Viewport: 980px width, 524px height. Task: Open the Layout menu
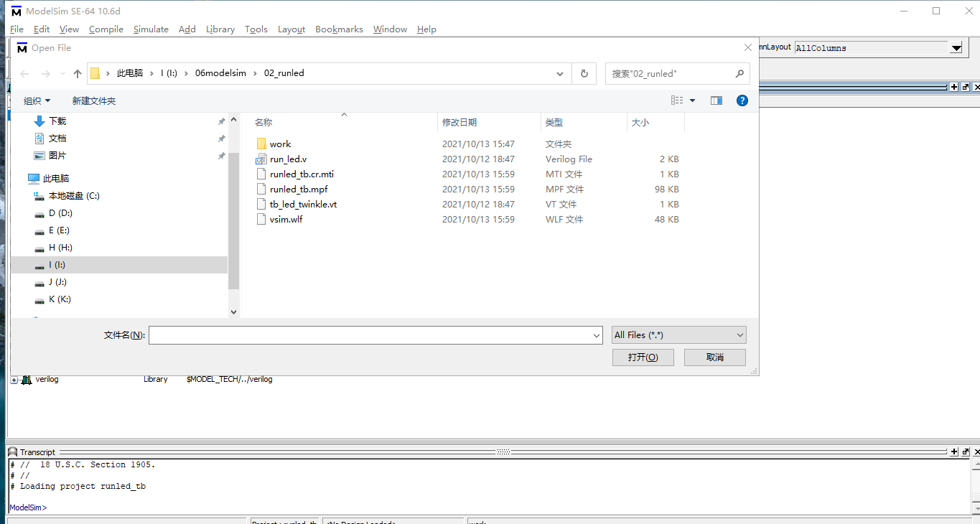(x=291, y=29)
